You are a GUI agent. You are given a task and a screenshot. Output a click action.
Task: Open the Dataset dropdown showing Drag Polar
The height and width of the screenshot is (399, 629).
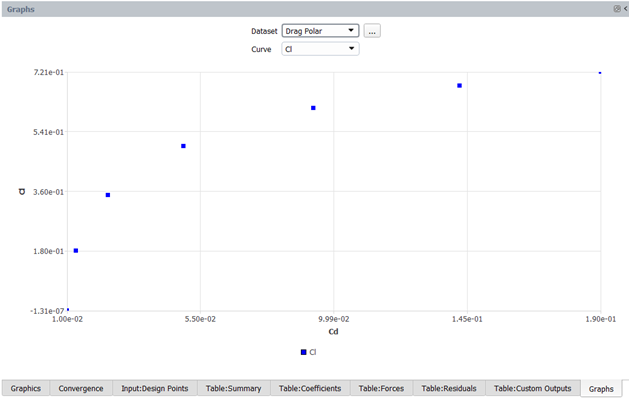coord(320,31)
